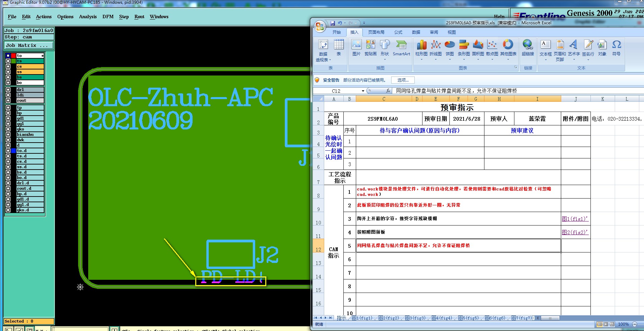The width and height of the screenshot is (644, 331).
Task: Insert WordArt (艺术字)
Action: pos(574,50)
